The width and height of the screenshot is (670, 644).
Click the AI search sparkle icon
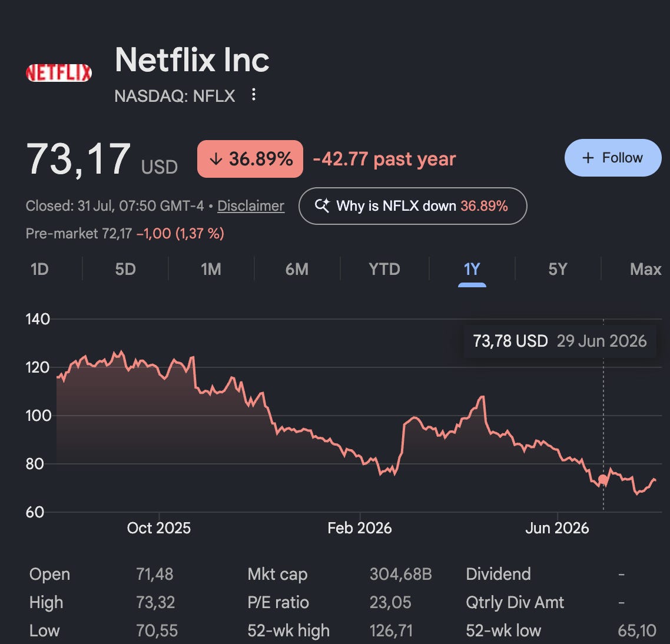[x=322, y=205]
